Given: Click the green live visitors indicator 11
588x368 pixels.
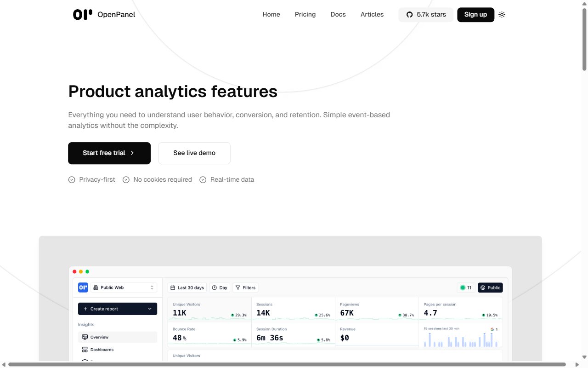Looking at the screenshot, I should click(x=466, y=287).
